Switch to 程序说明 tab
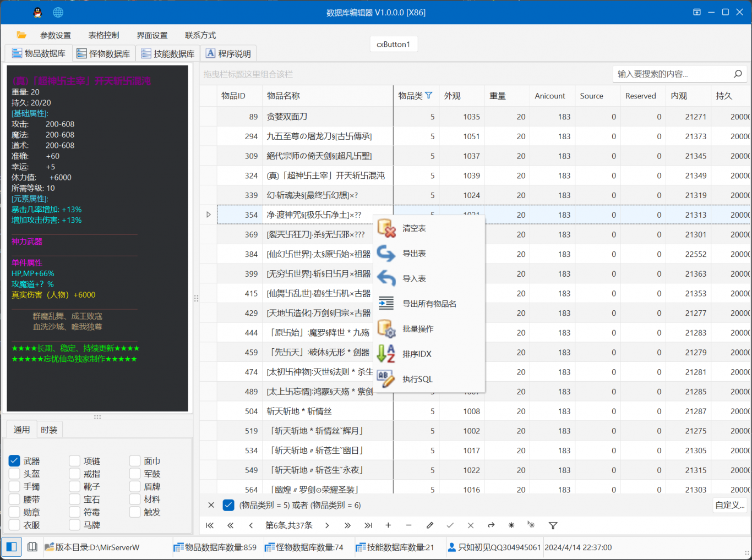Viewport: 752px width, 560px height. tap(228, 53)
